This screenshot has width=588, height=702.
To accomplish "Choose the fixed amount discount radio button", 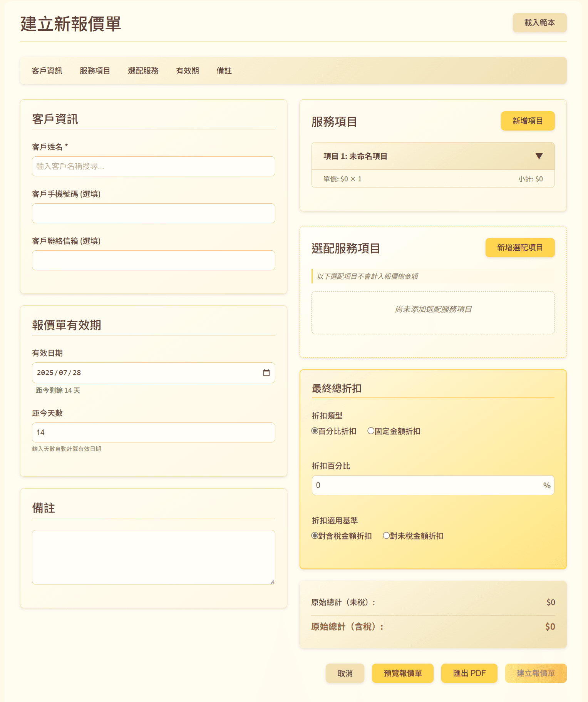I will [371, 431].
